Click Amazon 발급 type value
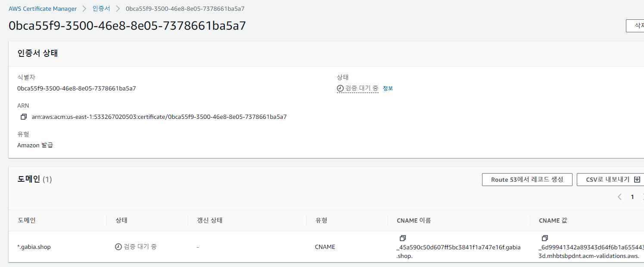The image size is (644, 267). click(35, 145)
